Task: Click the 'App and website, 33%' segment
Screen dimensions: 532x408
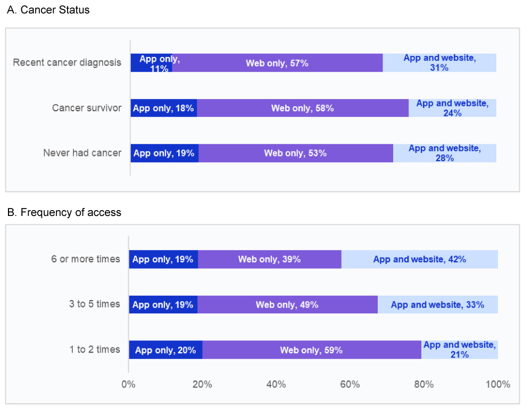Action: coord(437,305)
